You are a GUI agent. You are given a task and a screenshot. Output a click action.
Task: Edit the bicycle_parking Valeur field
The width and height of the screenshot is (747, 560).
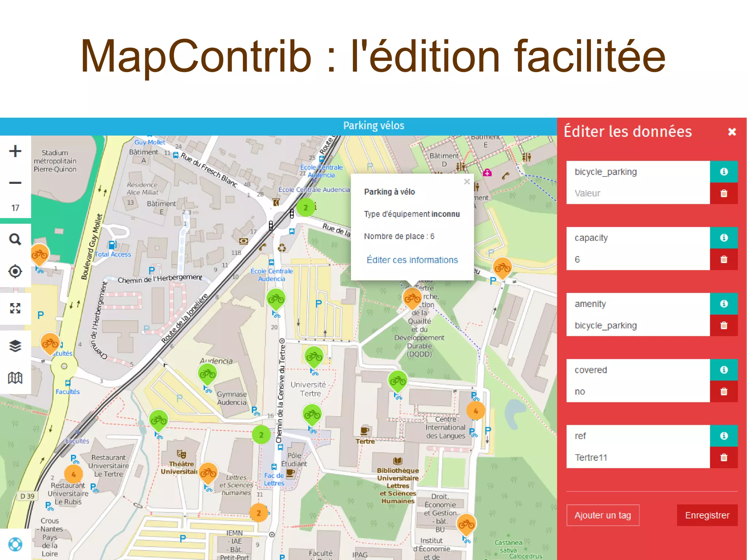point(638,193)
